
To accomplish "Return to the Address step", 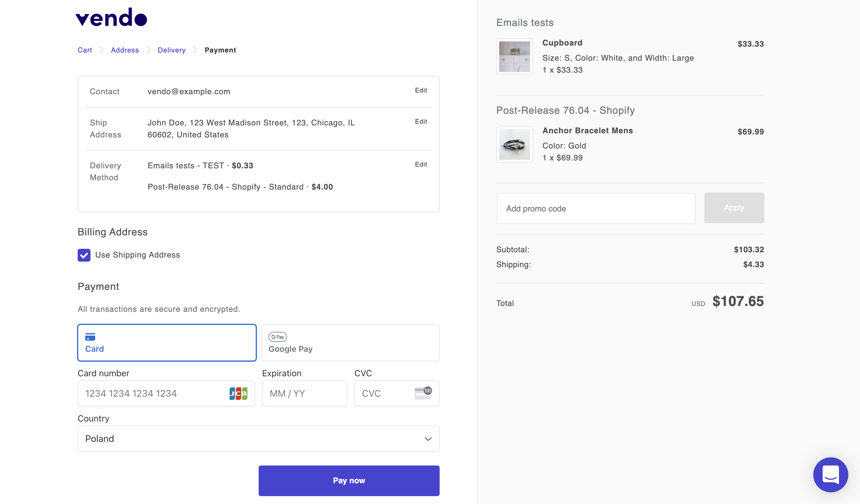I will [x=125, y=50].
